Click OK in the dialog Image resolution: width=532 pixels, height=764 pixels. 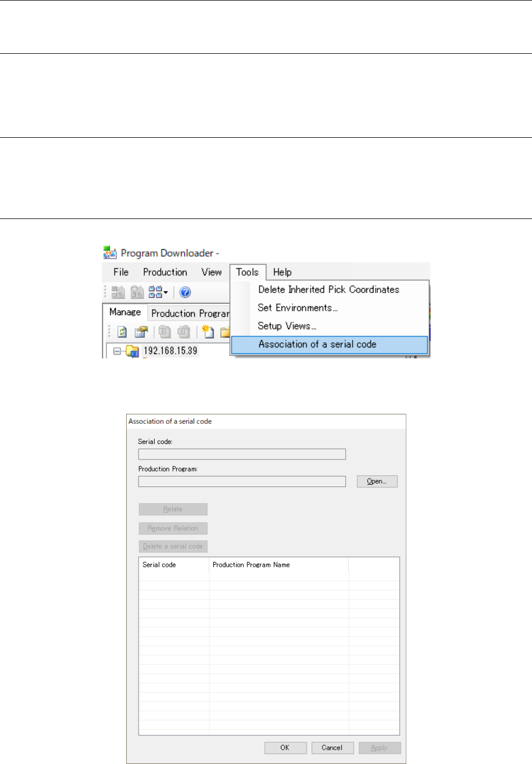pos(285,748)
